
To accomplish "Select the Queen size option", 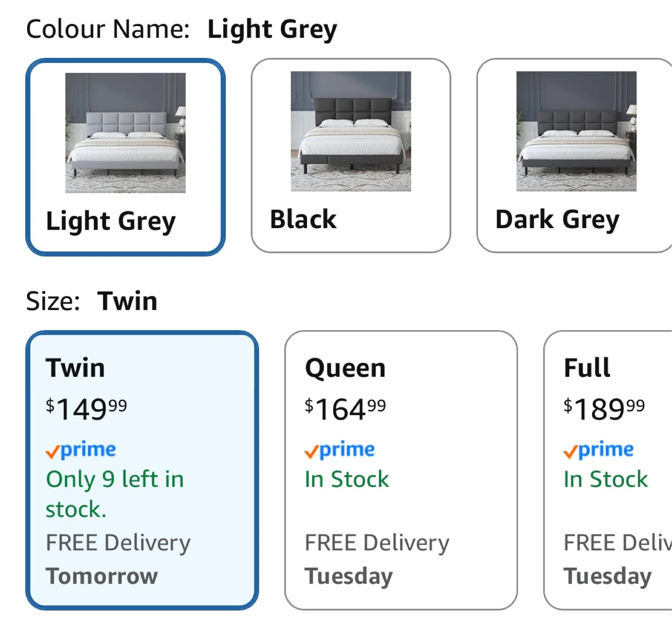I will tap(345, 368).
